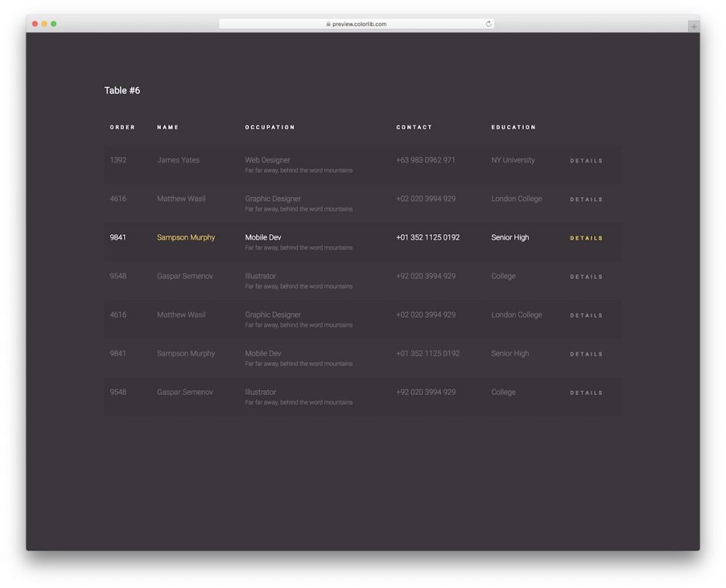The width and height of the screenshot is (726, 588).
Task: Sort the table by the ORDER column header
Action: (122, 127)
